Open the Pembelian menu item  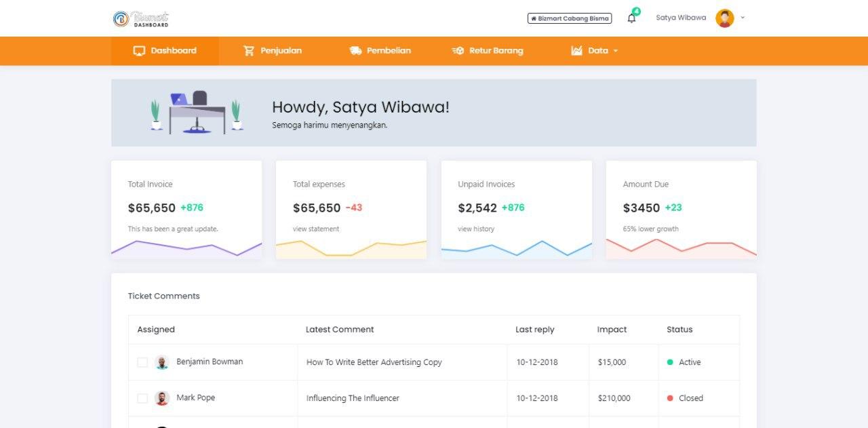(380, 51)
